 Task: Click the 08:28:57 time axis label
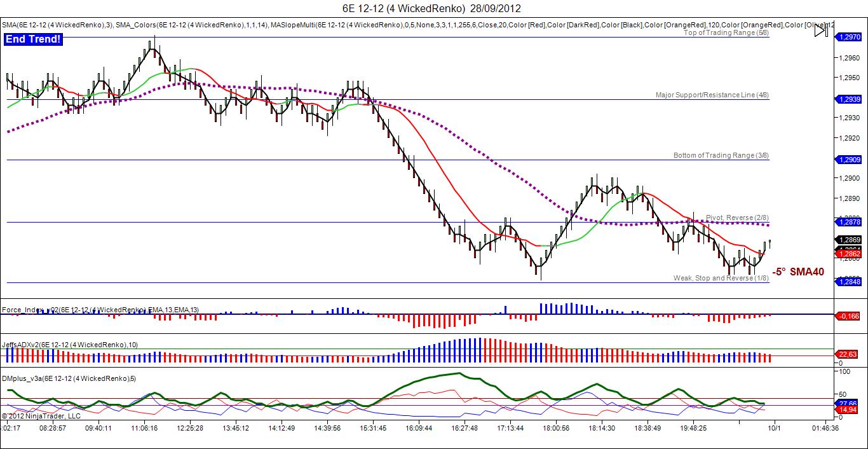pos(53,428)
